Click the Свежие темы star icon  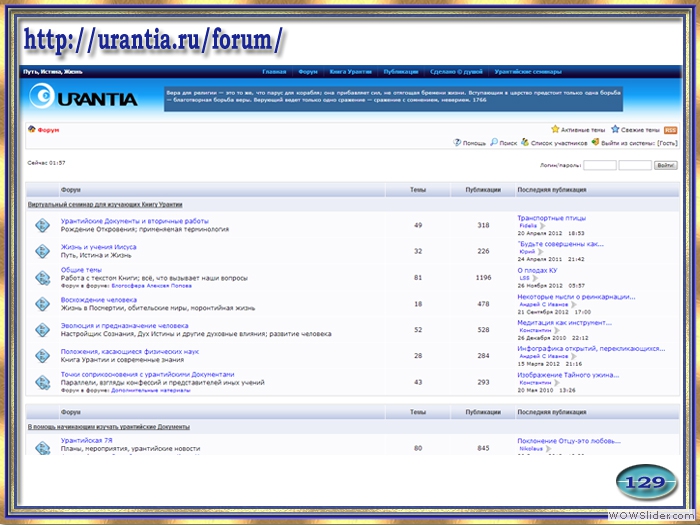615,129
